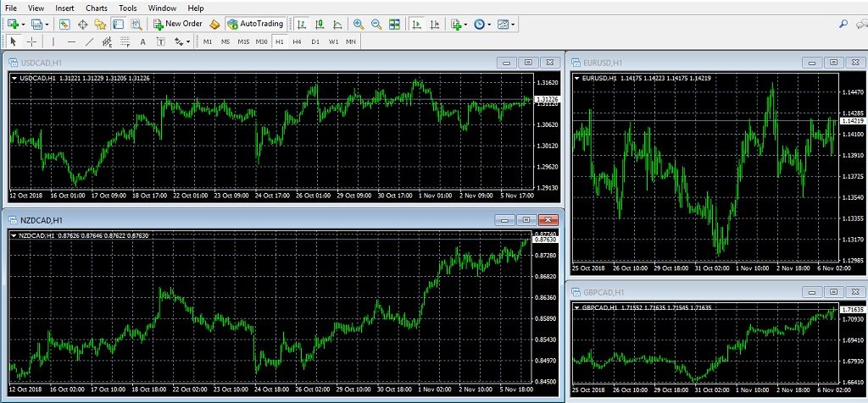Select the crosshair tool
Viewport: 868px width, 403px height.
coord(32,41)
